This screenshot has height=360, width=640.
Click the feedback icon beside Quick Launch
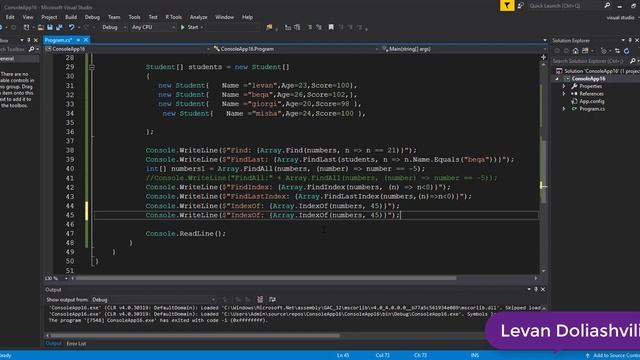coord(520,5)
